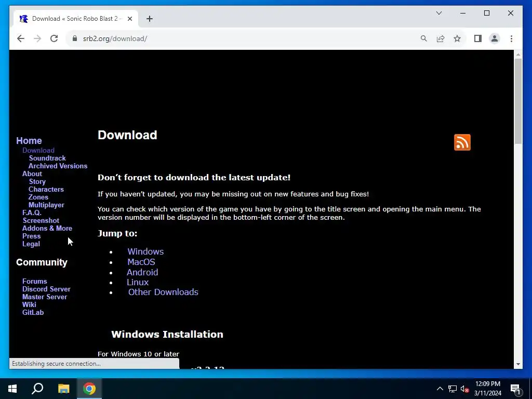Screen dimensions: 532x399
Task: Open the Press sidebar link
Action: tap(31, 236)
